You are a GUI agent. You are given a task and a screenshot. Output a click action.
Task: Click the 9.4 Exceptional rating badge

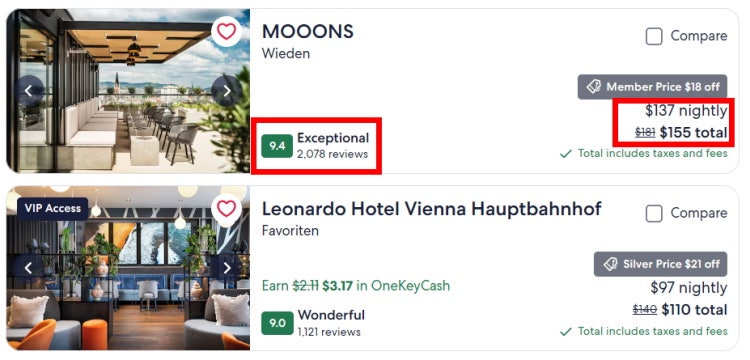point(277,146)
